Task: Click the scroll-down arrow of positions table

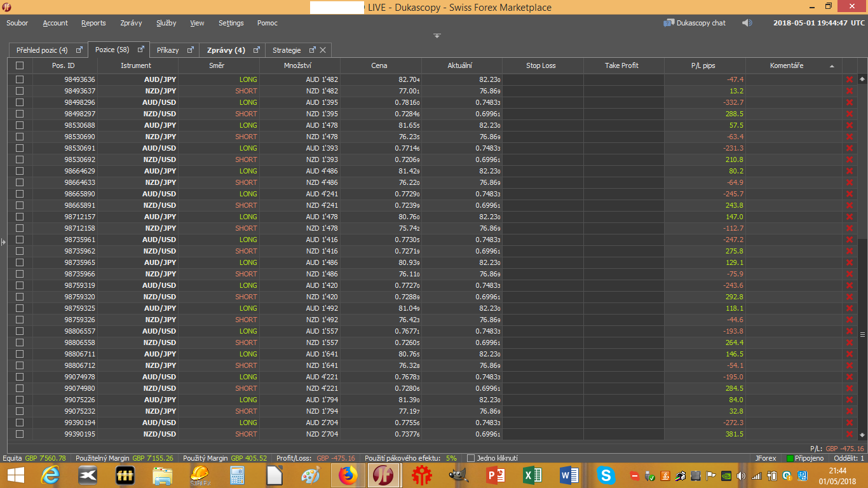Action: [862, 435]
